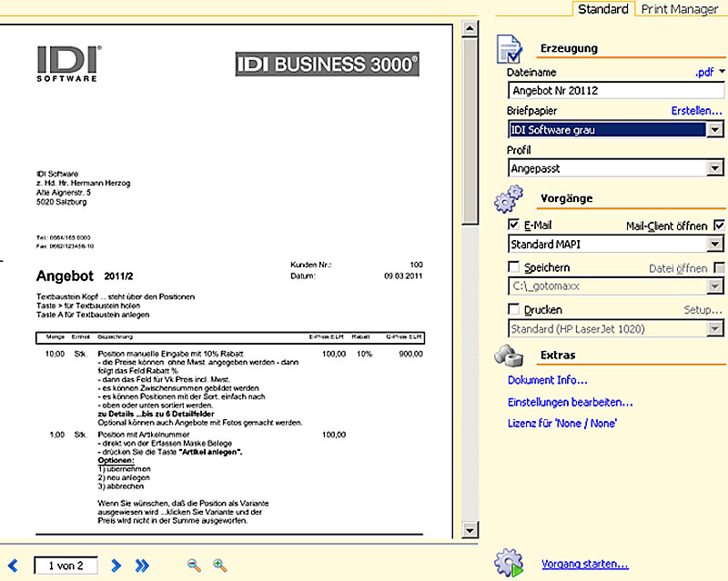Click the gear with play arrow icon
The image size is (728, 581).
pyautogui.click(x=509, y=563)
